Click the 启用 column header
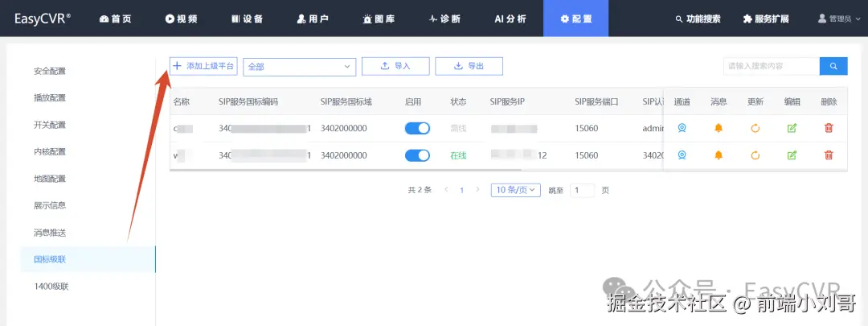Screen dimensions: 868x326 pyautogui.click(x=413, y=102)
